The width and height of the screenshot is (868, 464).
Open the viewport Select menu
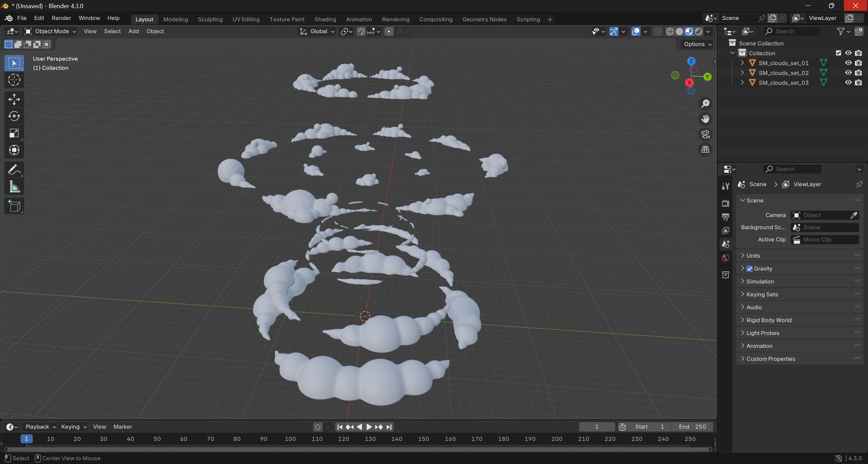tap(112, 32)
